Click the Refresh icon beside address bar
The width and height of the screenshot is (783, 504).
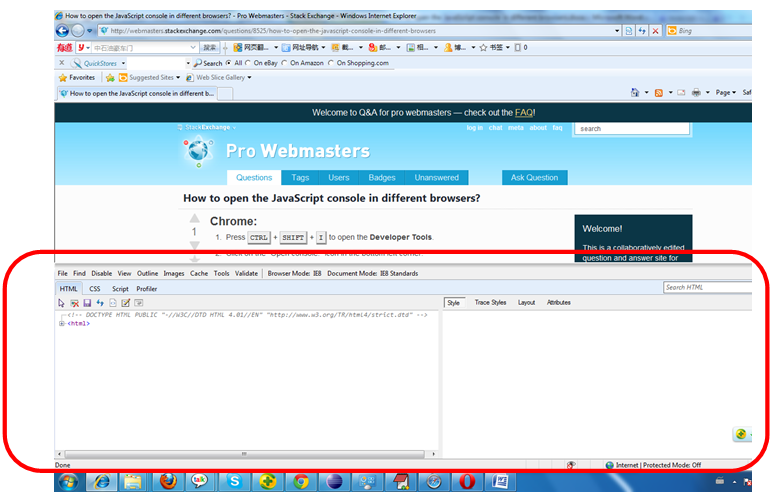[x=642, y=31]
